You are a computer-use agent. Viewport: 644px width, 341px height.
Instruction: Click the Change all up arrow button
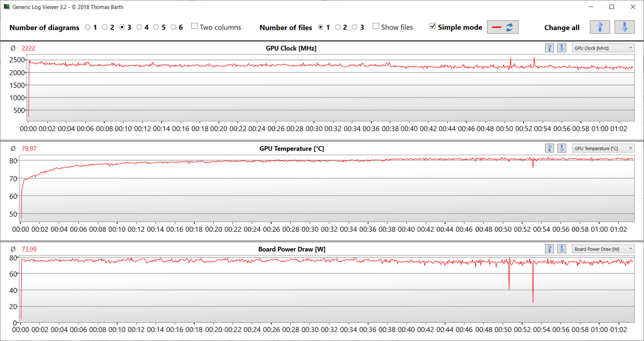click(x=600, y=27)
